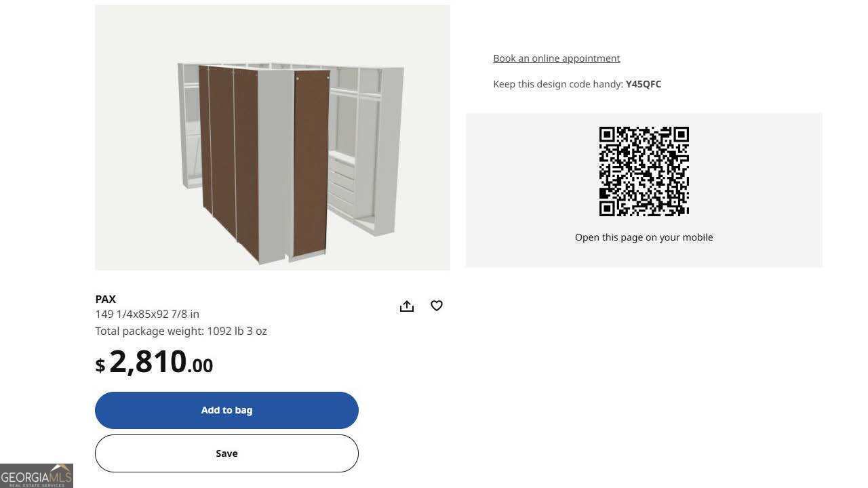Add the PAX wardrobe to bag
Image resolution: width=868 pixels, height=488 pixels.
pos(226,410)
